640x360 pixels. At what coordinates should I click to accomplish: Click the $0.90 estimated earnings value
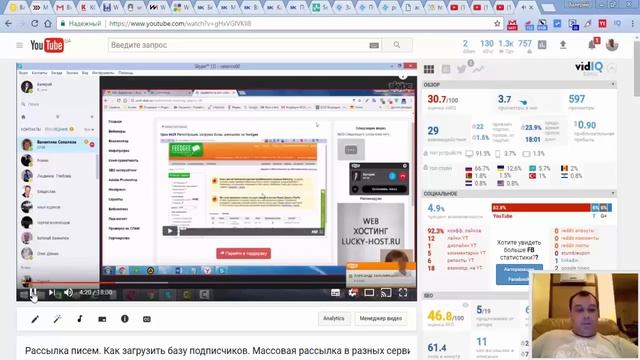point(585,125)
